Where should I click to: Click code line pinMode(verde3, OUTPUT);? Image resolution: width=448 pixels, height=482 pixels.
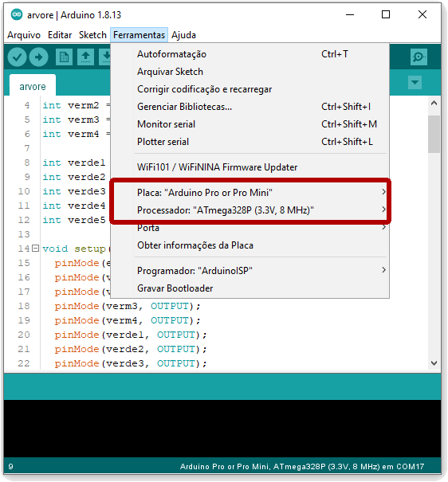tap(131, 363)
